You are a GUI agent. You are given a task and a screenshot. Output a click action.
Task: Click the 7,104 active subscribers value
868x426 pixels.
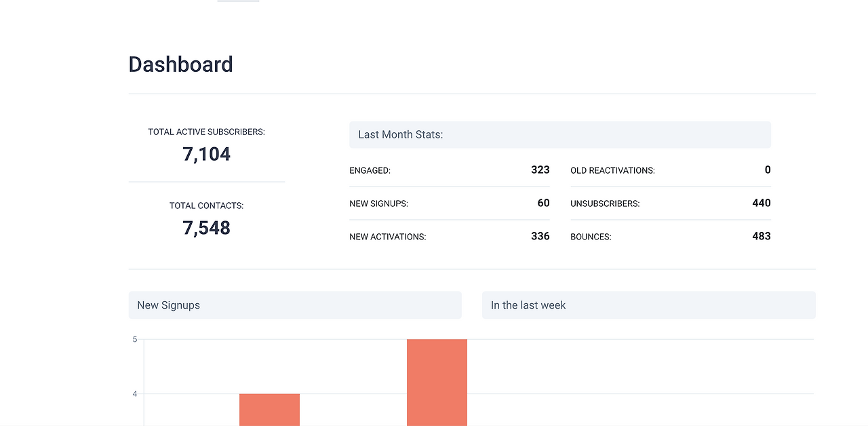coord(206,154)
